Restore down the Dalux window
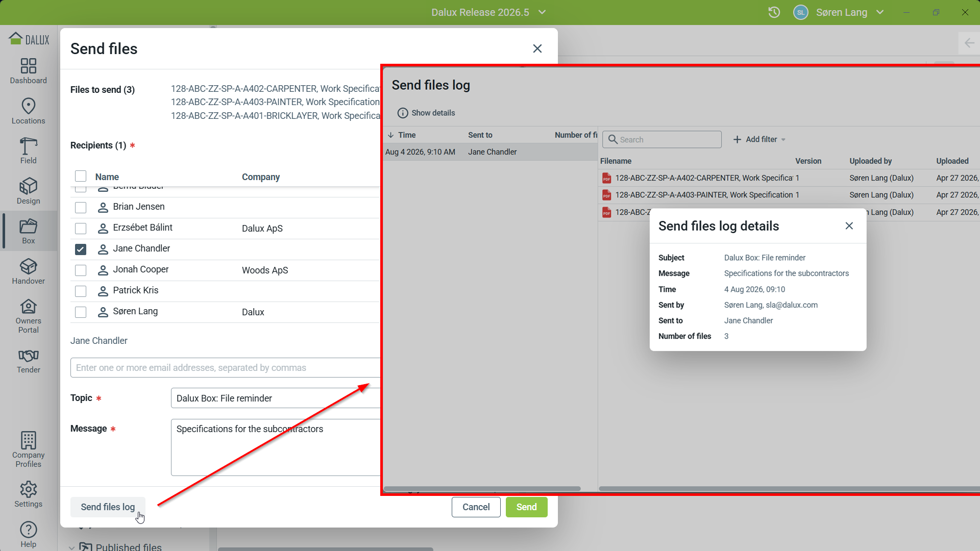980x551 pixels. pos(936,12)
